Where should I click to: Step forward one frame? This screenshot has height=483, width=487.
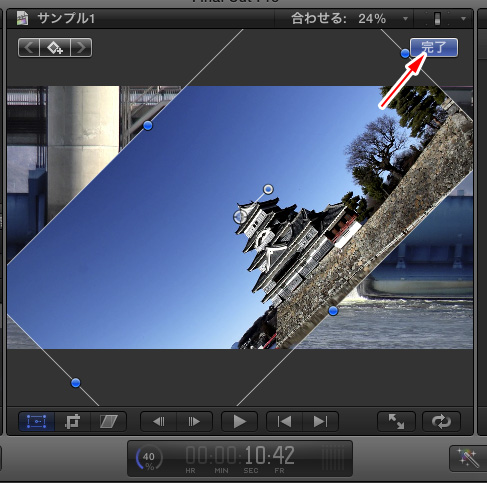coord(194,422)
